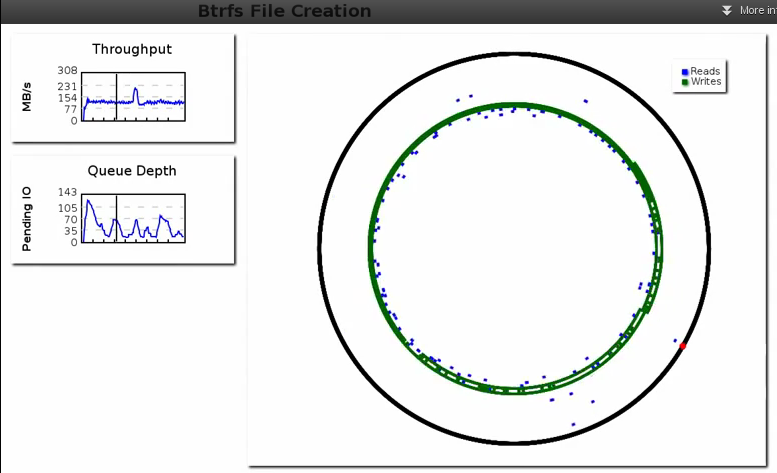The width and height of the screenshot is (777, 473).
Task: Click the 105 value on Queue Depth axis
Action: click(67, 208)
